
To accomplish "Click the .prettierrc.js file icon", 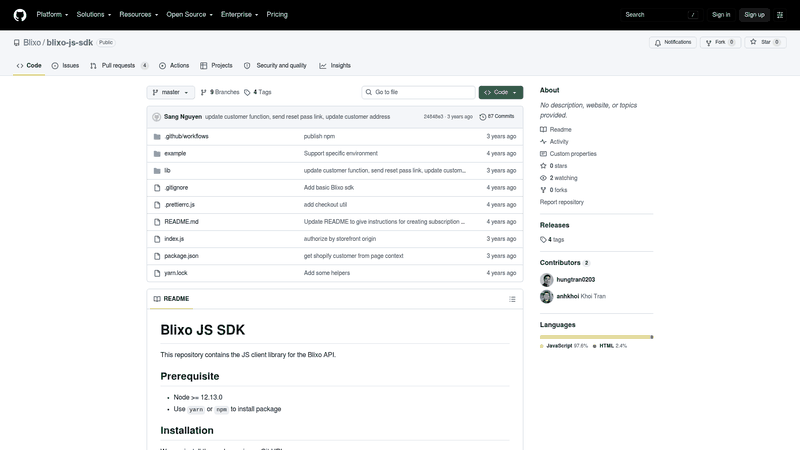I will [157, 205].
